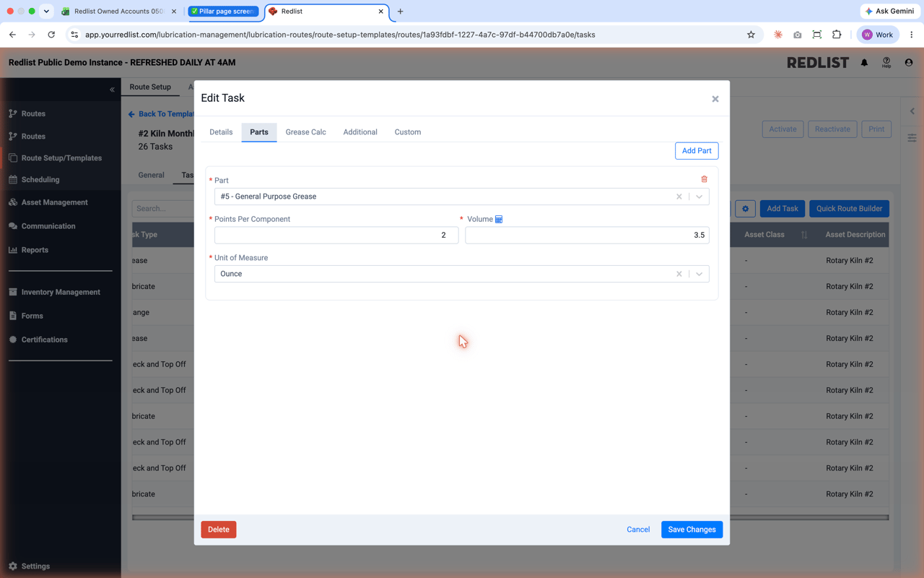924x578 pixels.
Task: Click the Activate button
Action: (783, 129)
